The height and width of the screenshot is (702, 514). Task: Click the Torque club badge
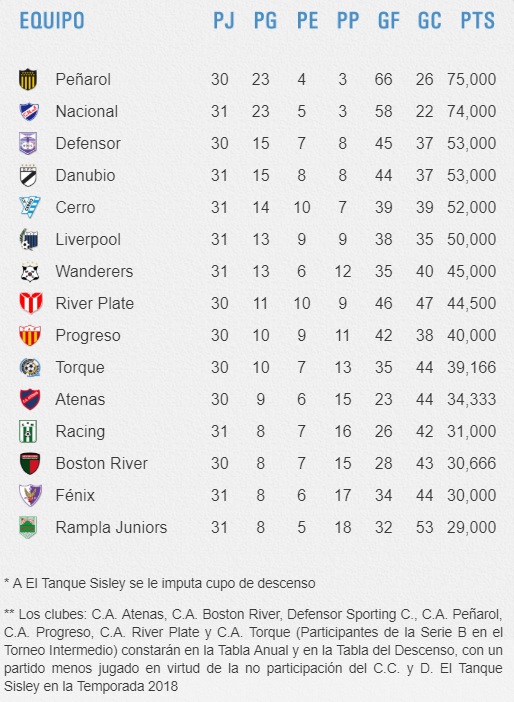coord(30,367)
